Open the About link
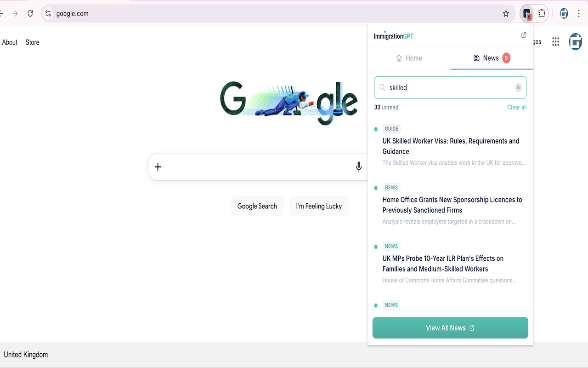 tap(10, 42)
